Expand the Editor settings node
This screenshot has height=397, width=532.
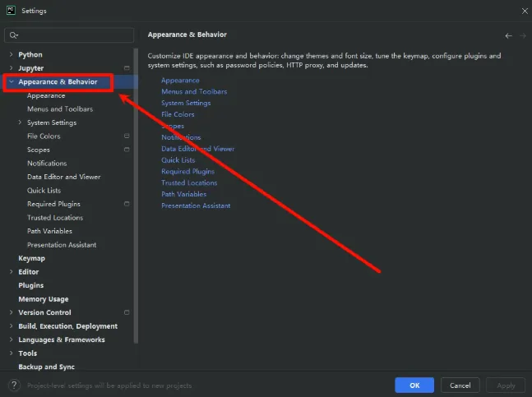pyautogui.click(x=11, y=272)
